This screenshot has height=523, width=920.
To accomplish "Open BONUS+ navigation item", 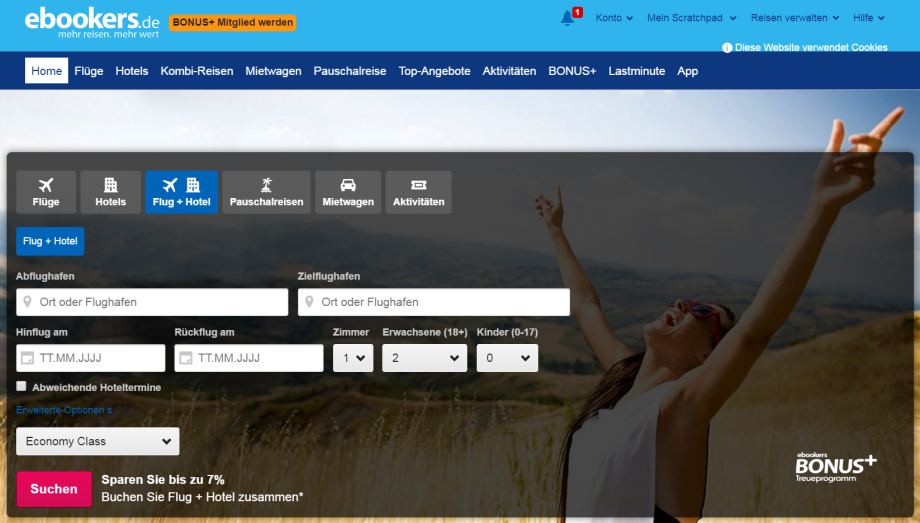I will (x=572, y=71).
